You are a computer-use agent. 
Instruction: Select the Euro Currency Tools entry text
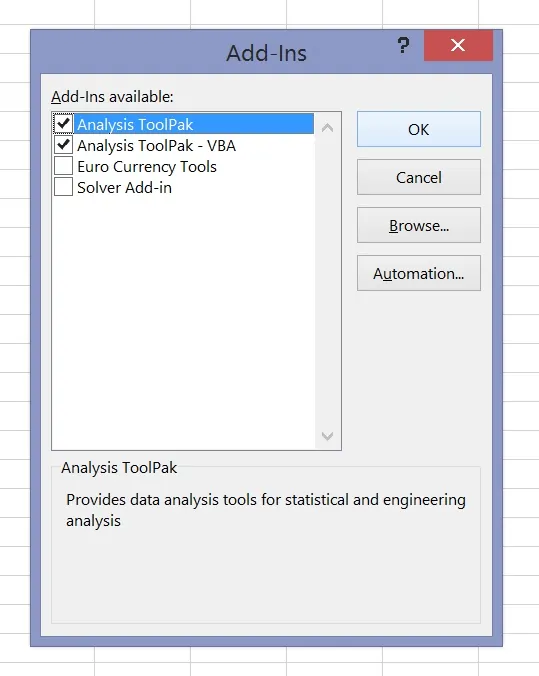[x=147, y=167]
